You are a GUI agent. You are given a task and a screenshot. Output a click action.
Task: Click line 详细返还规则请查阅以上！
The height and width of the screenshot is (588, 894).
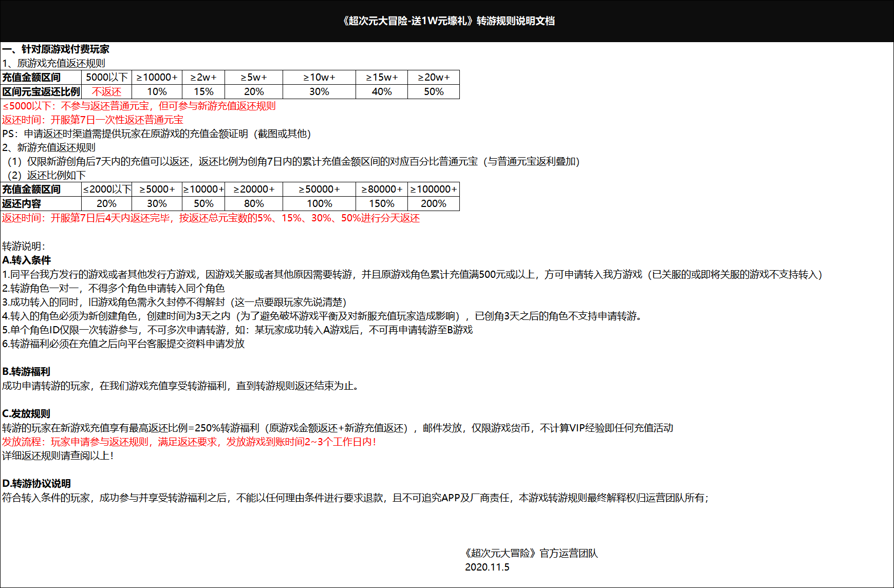(x=58, y=456)
